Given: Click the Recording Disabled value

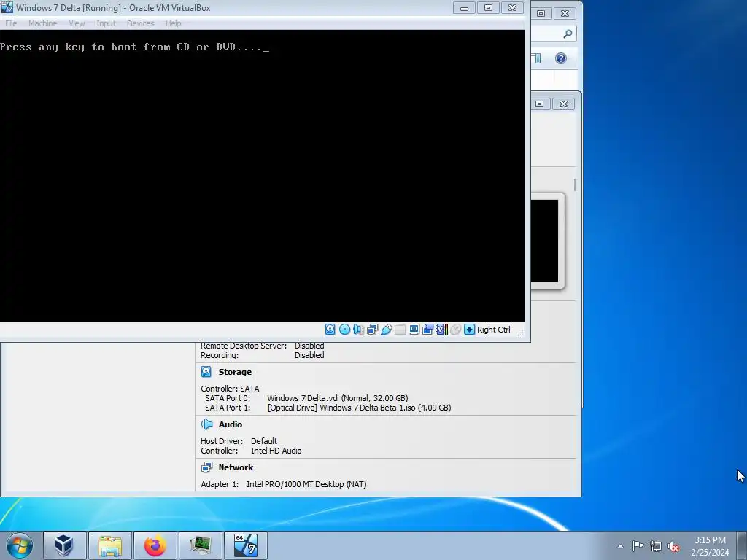Looking at the screenshot, I should click(x=309, y=355).
